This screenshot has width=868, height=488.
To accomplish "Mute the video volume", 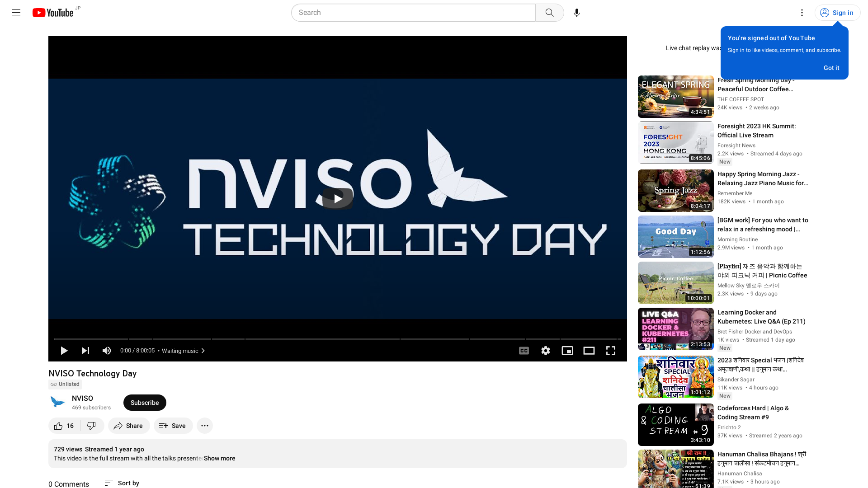I will click(107, 351).
